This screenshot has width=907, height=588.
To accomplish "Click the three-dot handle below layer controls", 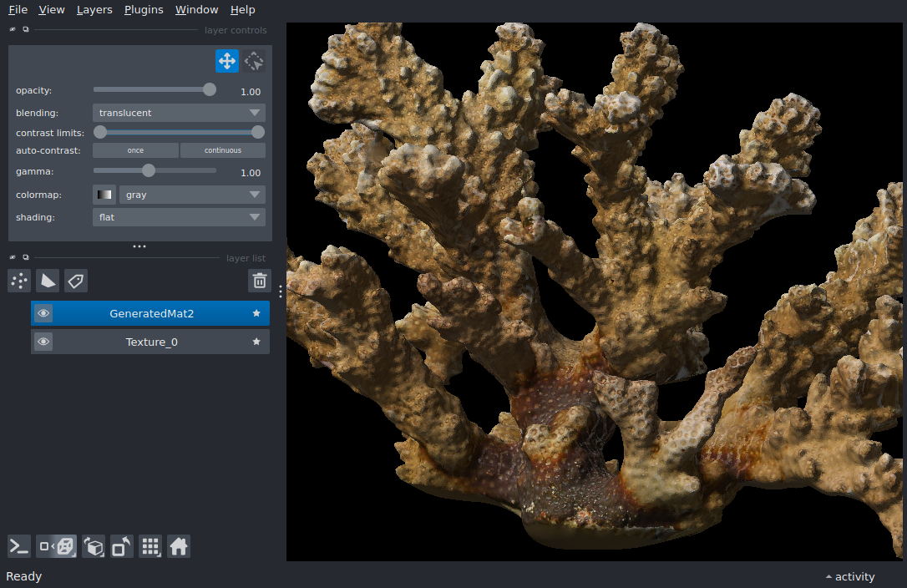I will click(139, 246).
